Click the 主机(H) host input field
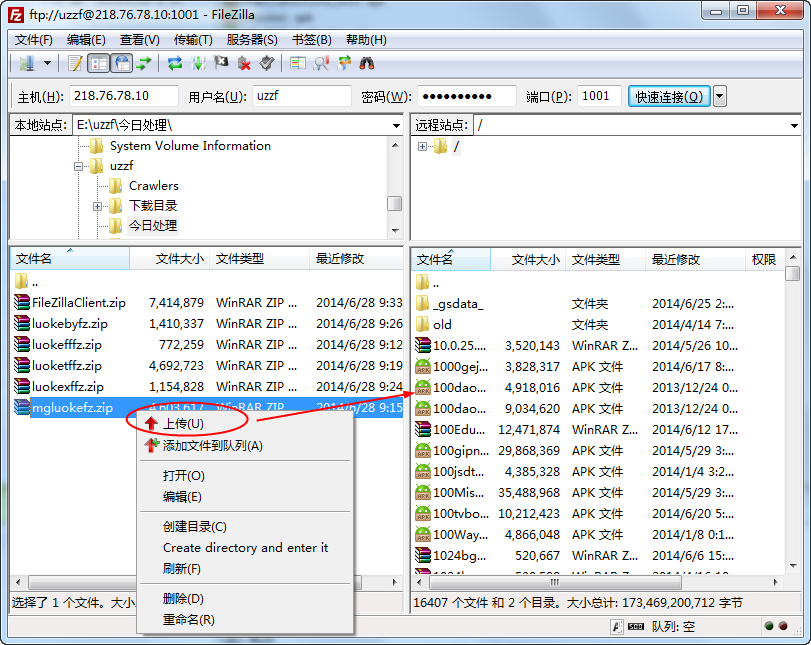The width and height of the screenshot is (811, 645). (x=124, y=96)
